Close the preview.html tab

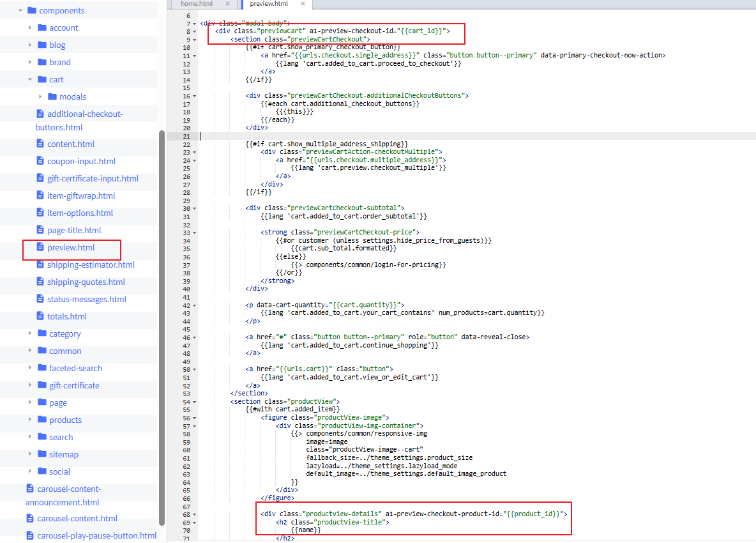click(x=303, y=4)
